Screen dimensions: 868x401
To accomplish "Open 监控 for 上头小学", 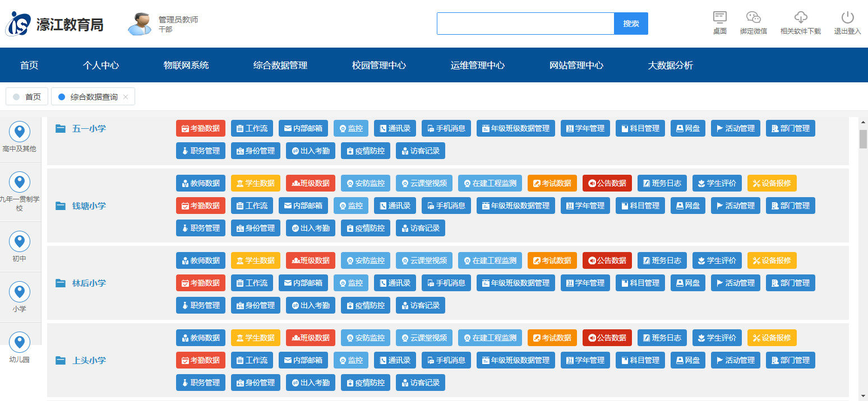I will tap(351, 360).
